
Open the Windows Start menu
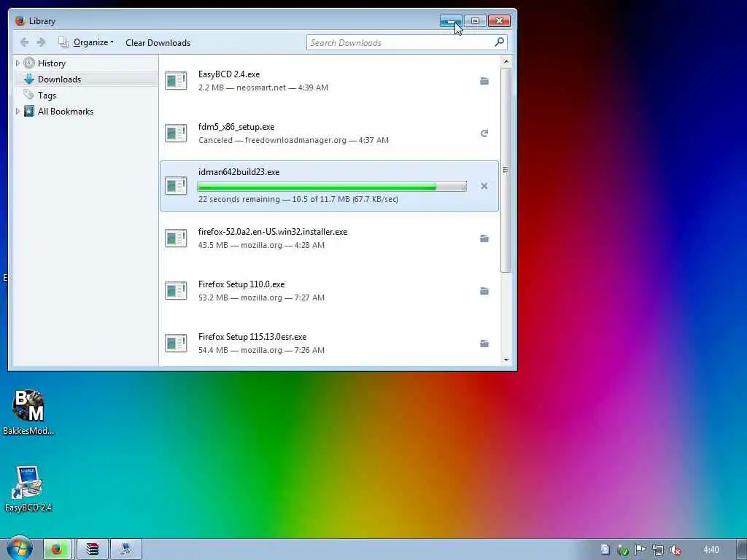pyautogui.click(x=19, y=548)
